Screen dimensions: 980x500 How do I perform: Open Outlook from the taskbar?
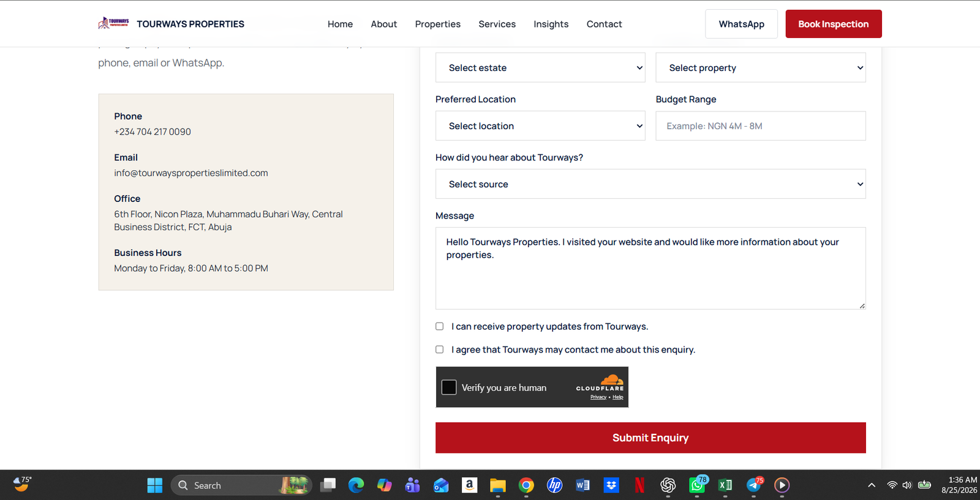point(441,485)
